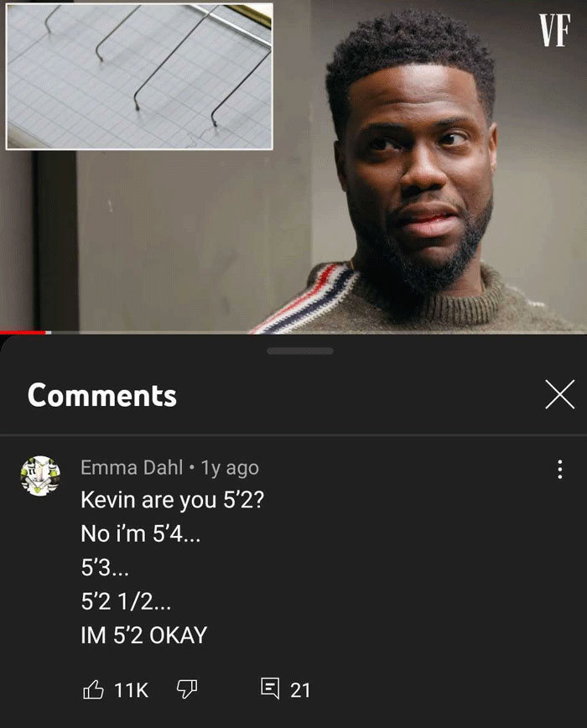Click the red played portion of progress bar
This screenshot has width=587, height=728.
click(x=23, y=332)
